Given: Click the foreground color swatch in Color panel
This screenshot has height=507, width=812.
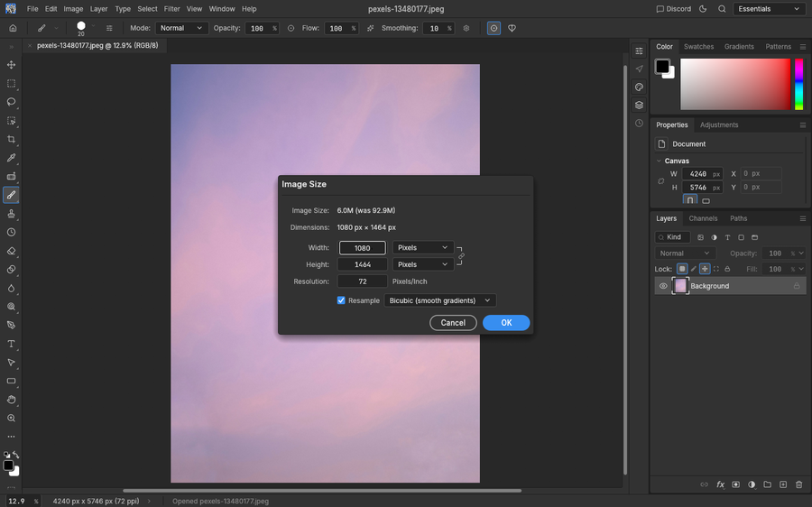Looking at the screenshot, I should click(x=662, y=66).
